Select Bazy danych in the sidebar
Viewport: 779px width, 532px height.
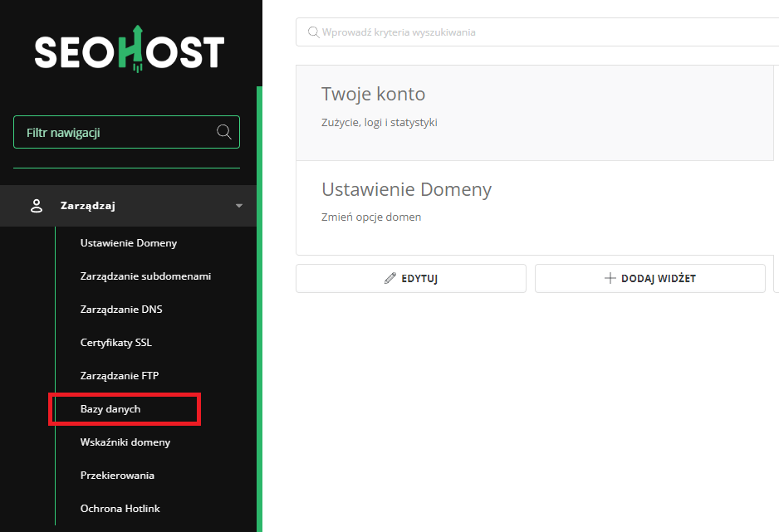coord(110,409)
